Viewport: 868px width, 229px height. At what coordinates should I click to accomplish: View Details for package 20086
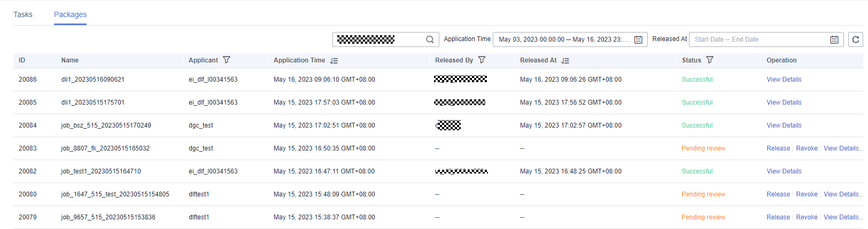tap(784, 80)
